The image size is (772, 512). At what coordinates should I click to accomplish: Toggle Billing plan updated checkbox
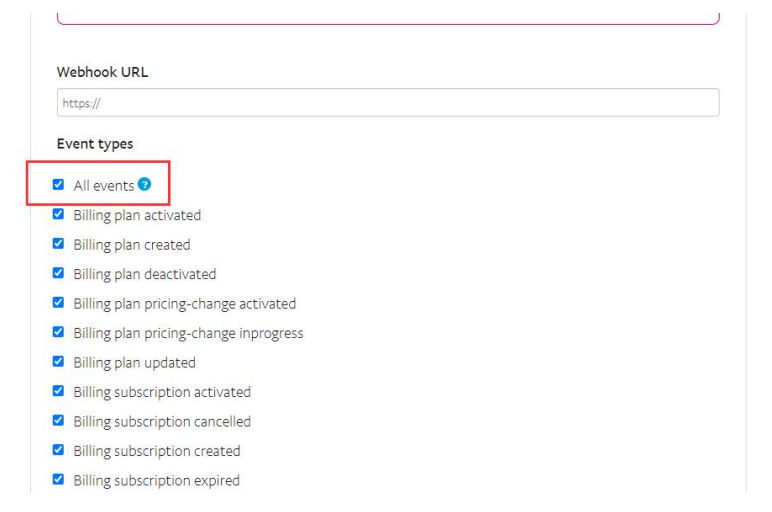tap(58, 362)
